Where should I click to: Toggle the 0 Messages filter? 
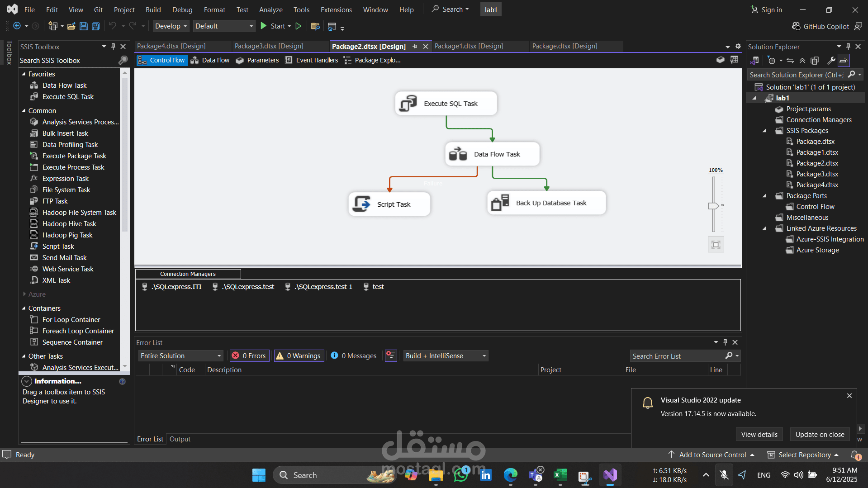(x=354, y=356)
